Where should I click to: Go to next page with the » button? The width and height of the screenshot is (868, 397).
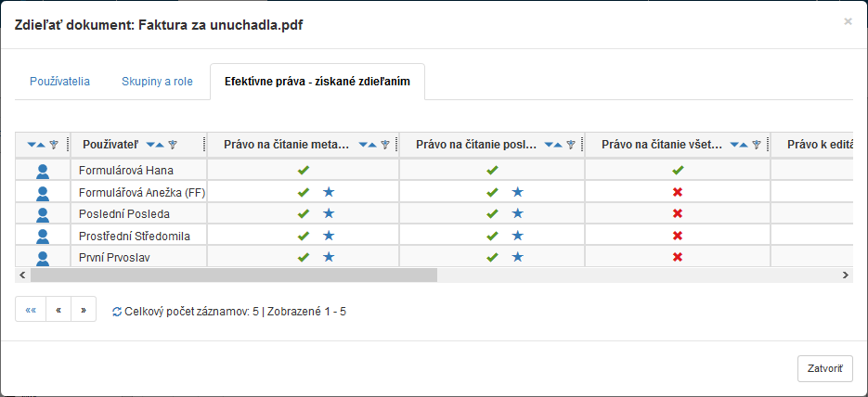84,310
